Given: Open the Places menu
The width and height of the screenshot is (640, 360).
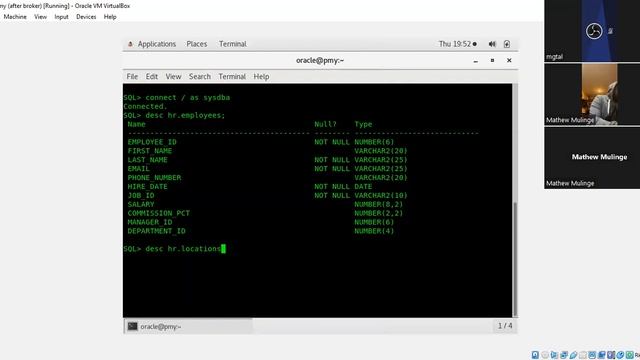Looking at the screenshot, I should point(197,44).
